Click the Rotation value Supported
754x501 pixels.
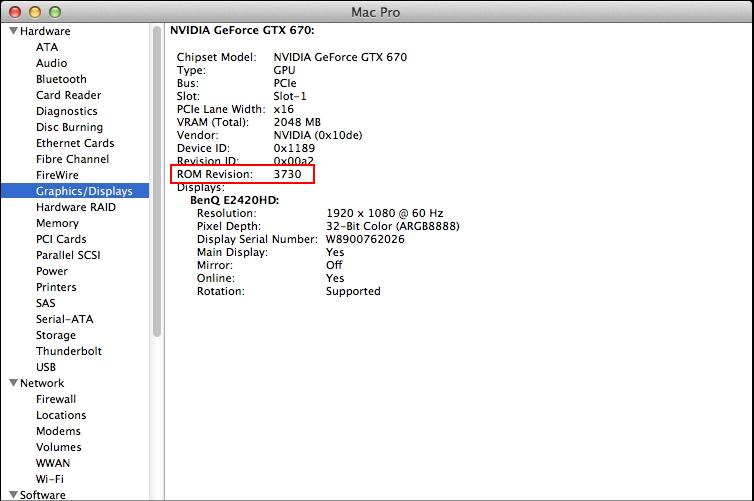353,291
